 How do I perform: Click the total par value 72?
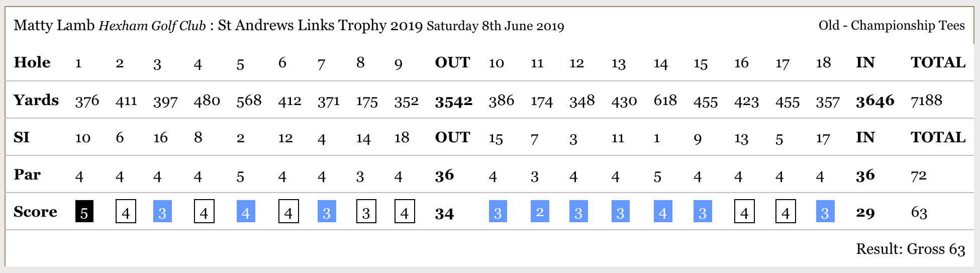(x=919, y=175)
